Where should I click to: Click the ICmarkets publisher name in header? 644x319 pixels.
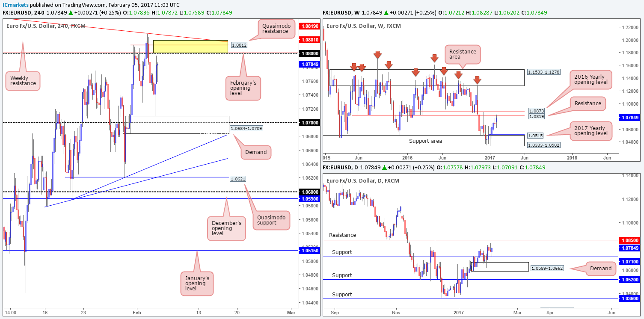[x=16, y=4]
